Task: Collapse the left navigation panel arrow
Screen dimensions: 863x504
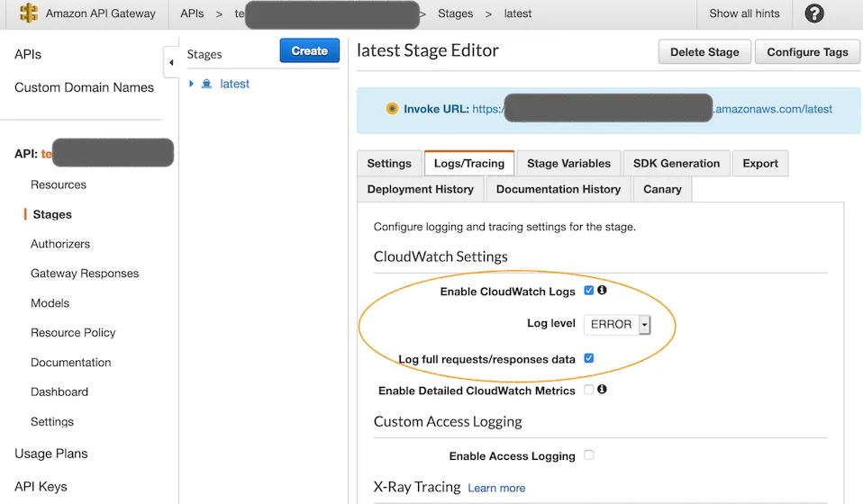Action: pos(171,62)
